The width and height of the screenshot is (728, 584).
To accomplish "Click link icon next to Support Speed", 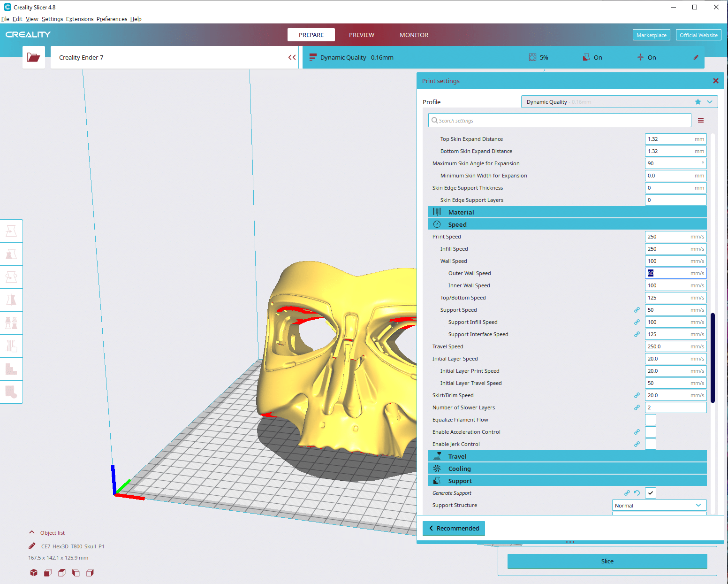I will point(637,310).
